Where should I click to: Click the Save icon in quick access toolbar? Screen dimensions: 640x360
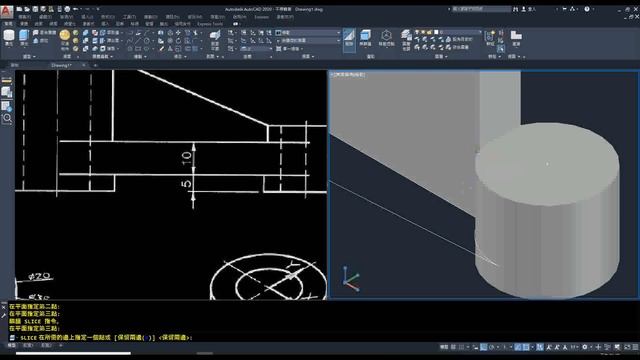[x=35, y=9]
